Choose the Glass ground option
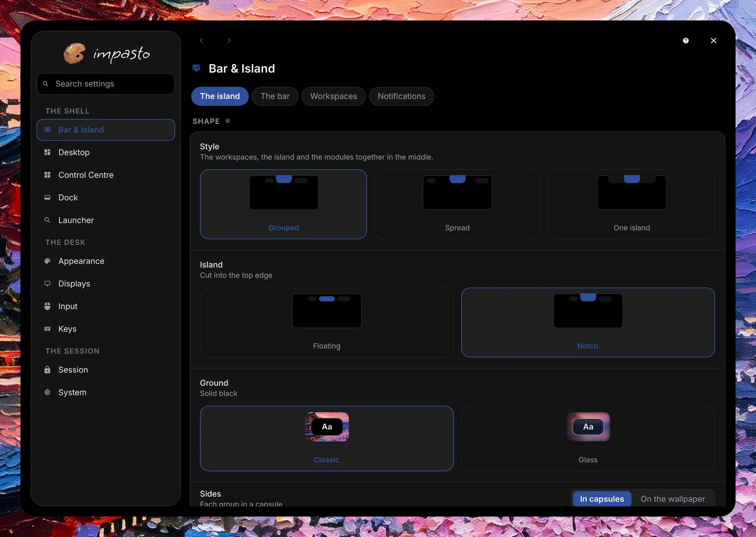Screen dimensions: 756x537 click(588, 438)
